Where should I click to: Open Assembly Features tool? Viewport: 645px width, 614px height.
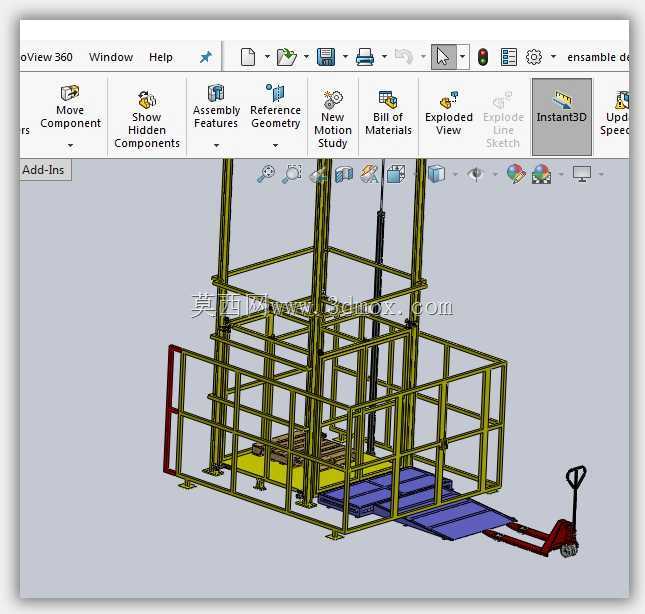click(x=216, y=107)
